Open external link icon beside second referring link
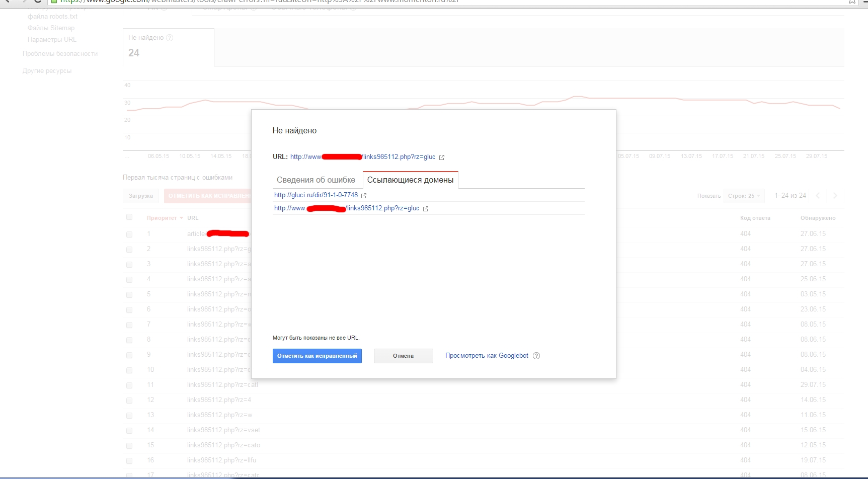This screenshot has height=479, width=868. pyautogui.click(x=426, y=209)
